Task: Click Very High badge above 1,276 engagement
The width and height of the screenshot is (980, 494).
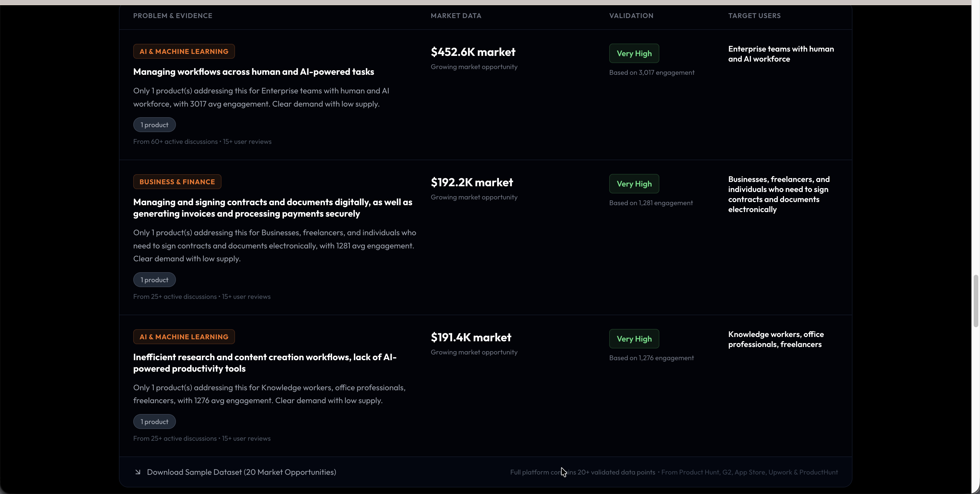Action: (634, 338)
